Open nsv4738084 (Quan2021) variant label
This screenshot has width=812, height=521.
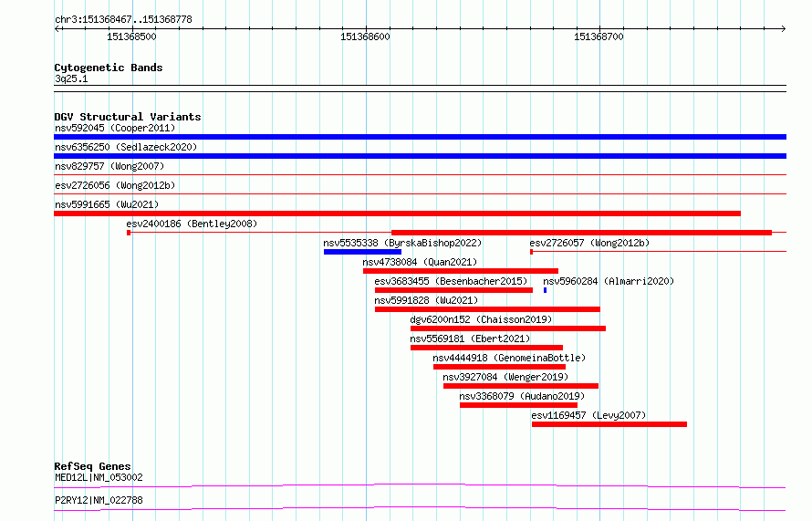(420, 262)
